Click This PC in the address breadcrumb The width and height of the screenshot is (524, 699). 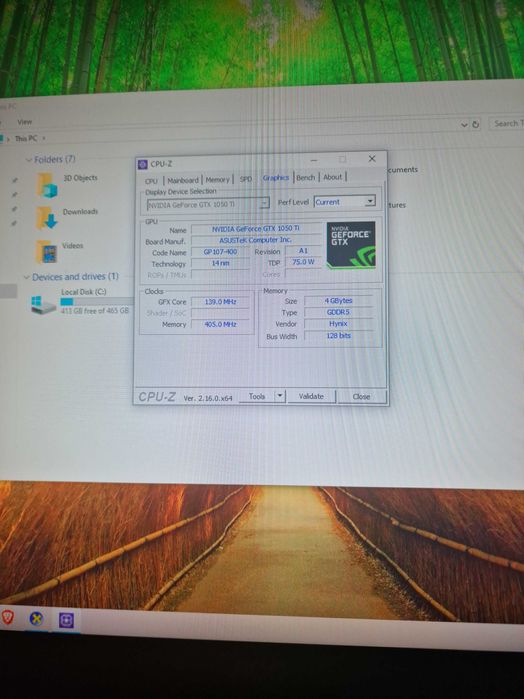(26, 138)
